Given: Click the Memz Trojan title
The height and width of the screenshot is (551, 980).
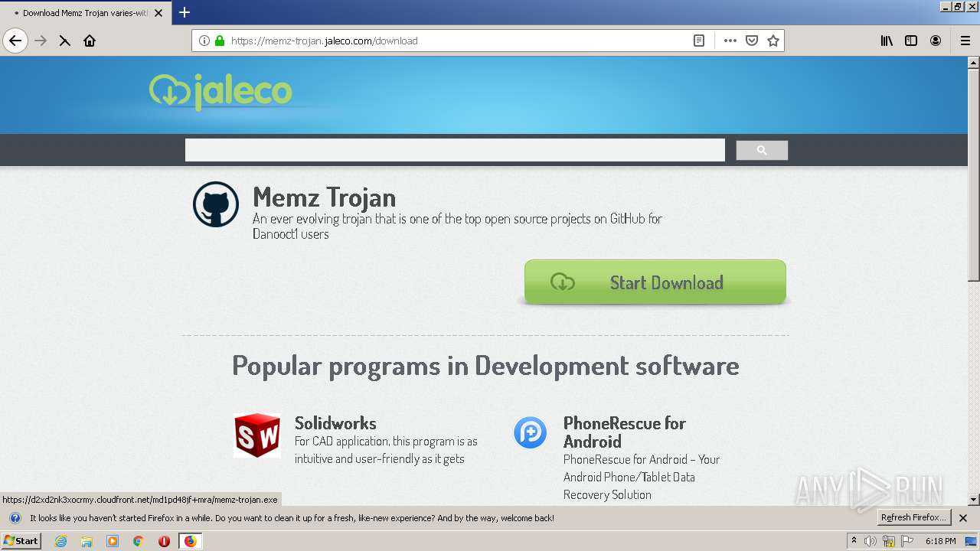Looking at the screenshot, I should [325, 197].
